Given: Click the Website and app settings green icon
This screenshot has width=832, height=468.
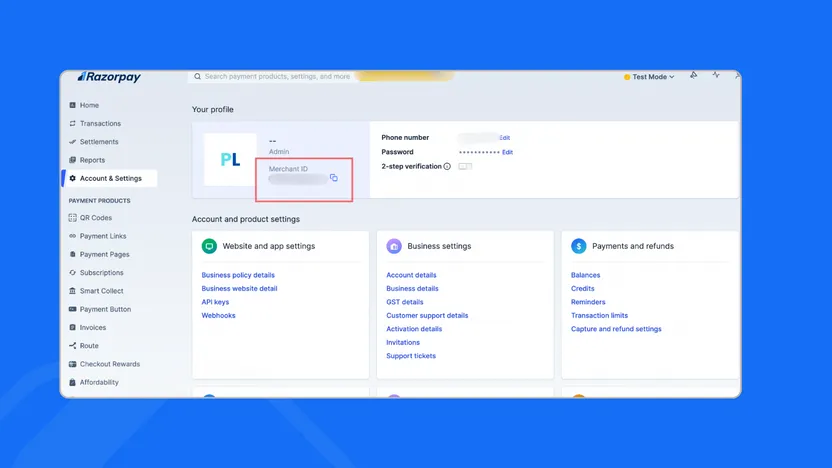Looking at the screenshot, I should (209, 246).
